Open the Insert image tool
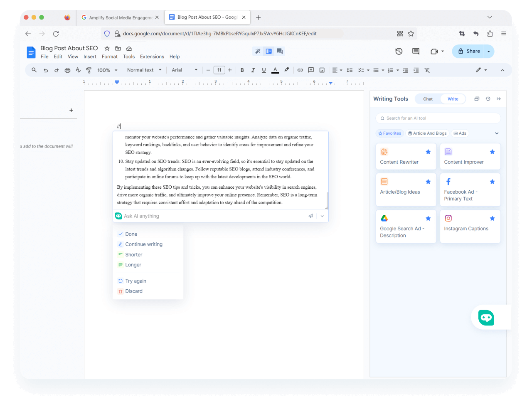 [322, 70]
